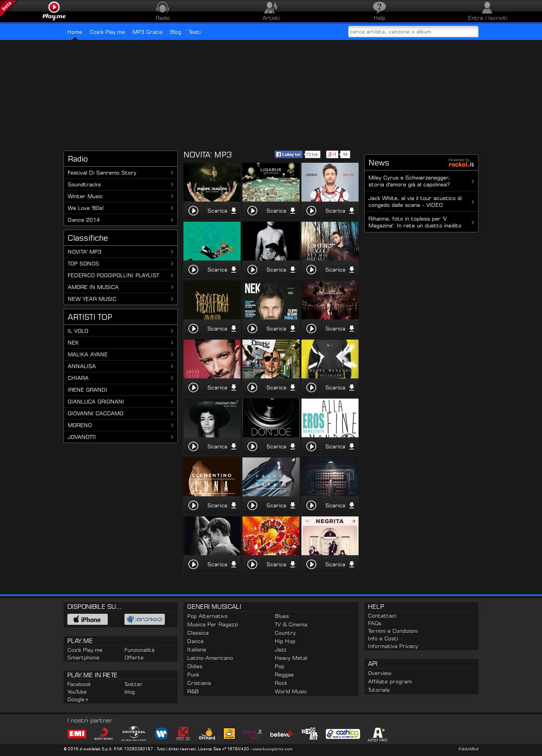
Task: Open the believe partner logo
Action: [281, 734]
